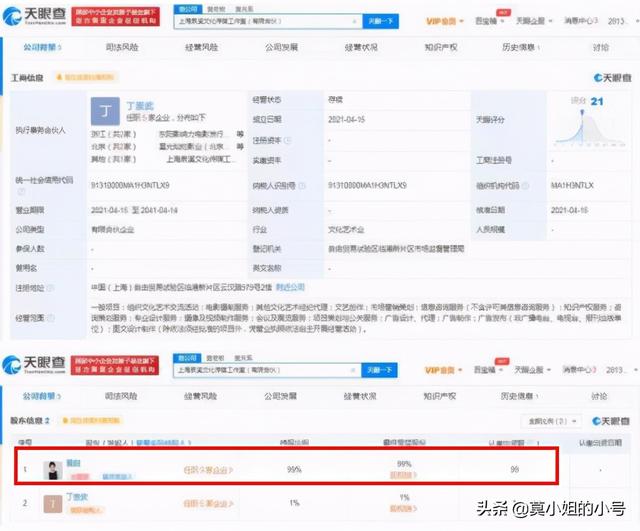The image size is (640, 531).
Task: Open 经营状况 tab on the 工商信息 page
Action: (361, 47)
